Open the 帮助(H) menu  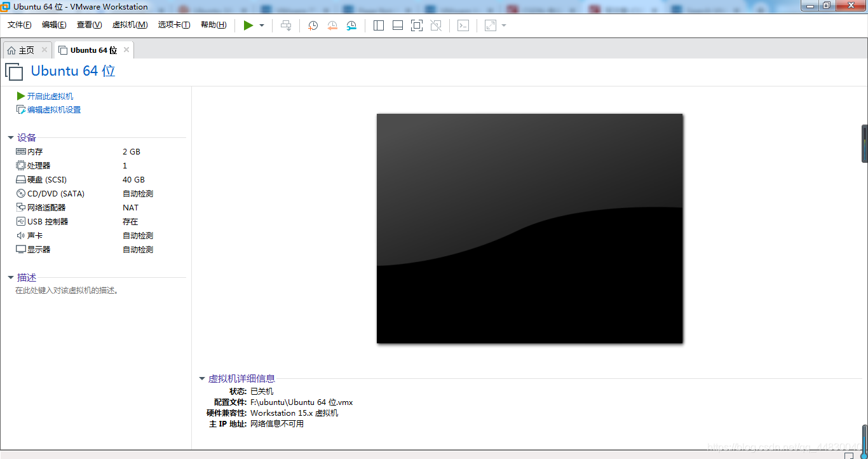click(x=214, y=25)
